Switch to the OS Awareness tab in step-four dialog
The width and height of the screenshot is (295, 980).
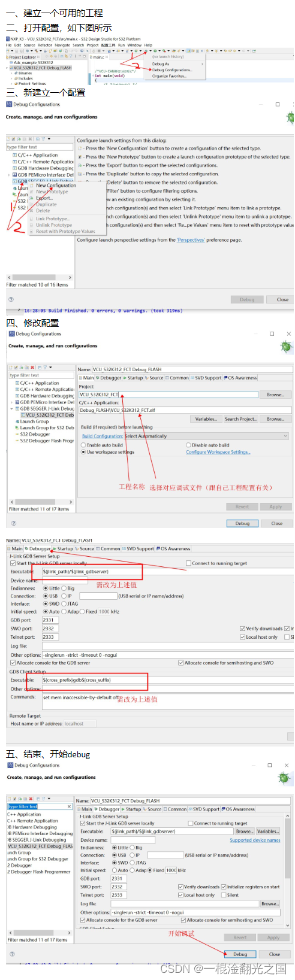[240, 378]
